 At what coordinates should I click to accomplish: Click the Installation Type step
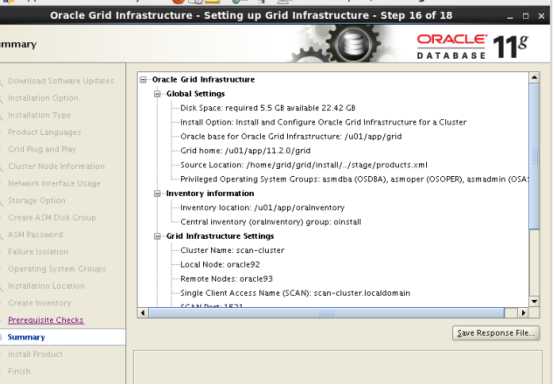39,115
